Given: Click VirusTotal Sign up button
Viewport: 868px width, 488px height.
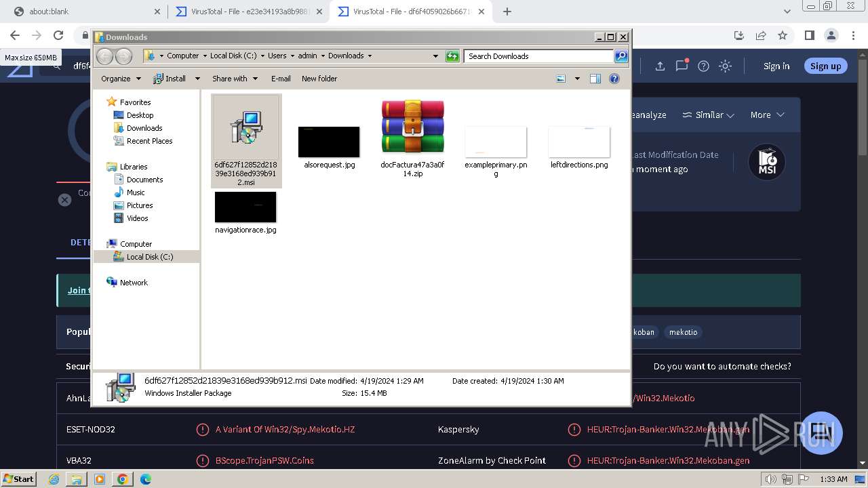Looking at the screenshot, I should (x=825, y=66).
